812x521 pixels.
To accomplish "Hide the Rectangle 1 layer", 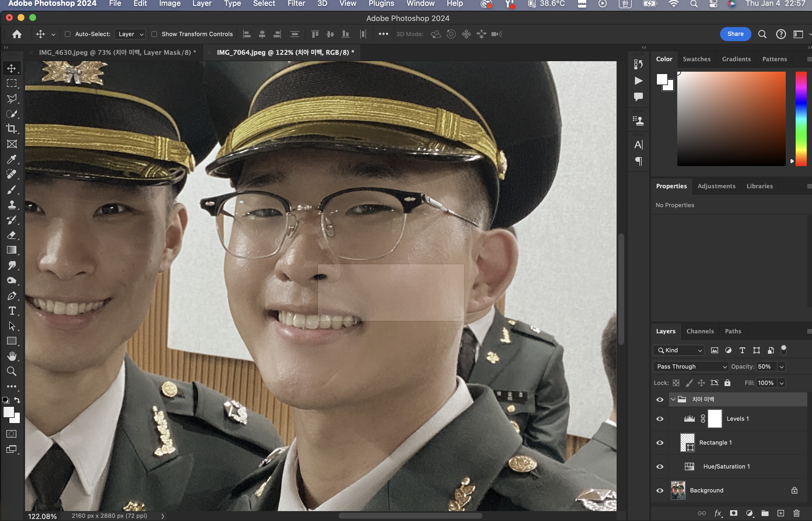I will click(660, 443).
